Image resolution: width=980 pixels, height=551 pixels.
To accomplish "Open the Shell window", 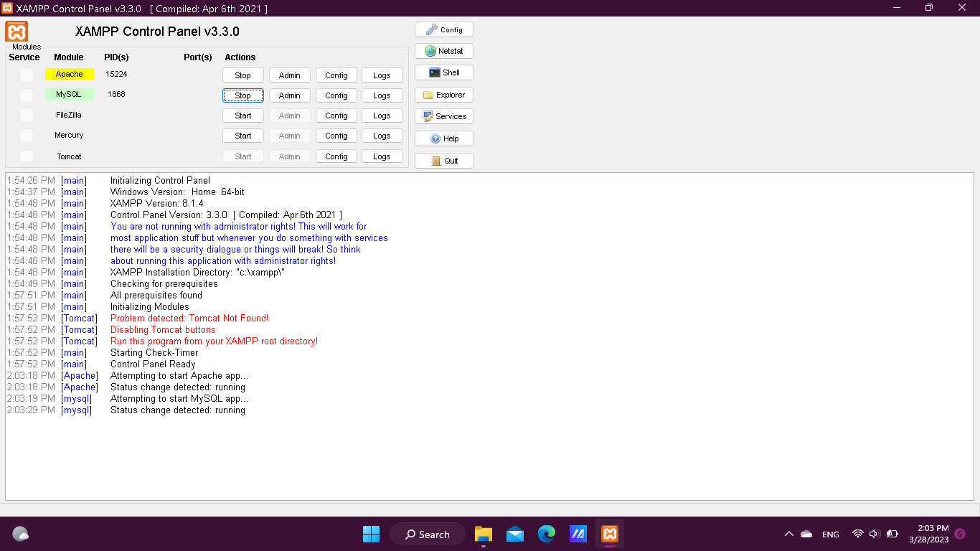I will pos(443,72).
